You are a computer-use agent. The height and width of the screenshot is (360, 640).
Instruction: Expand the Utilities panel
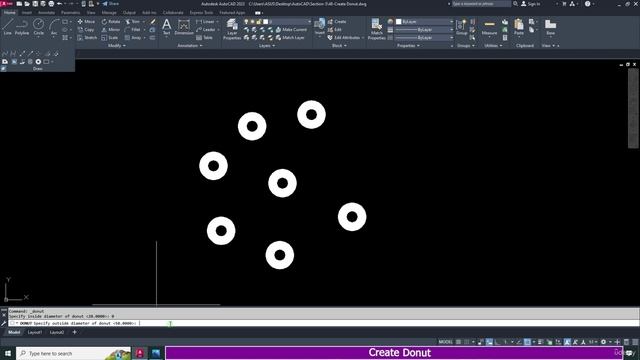[493, 46]
